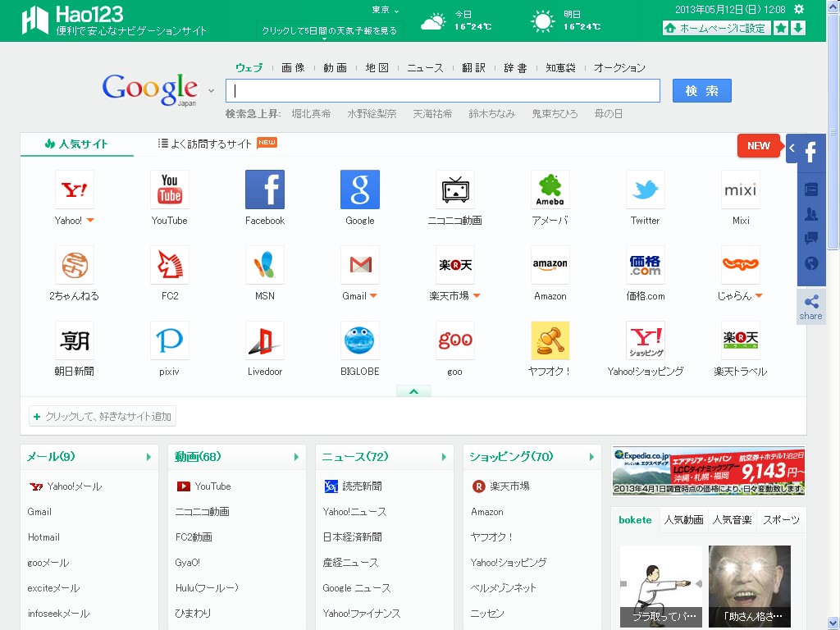Screen dimensions: 840x630
Task: Open the 価格.com site icon
Action: (645, 265)
